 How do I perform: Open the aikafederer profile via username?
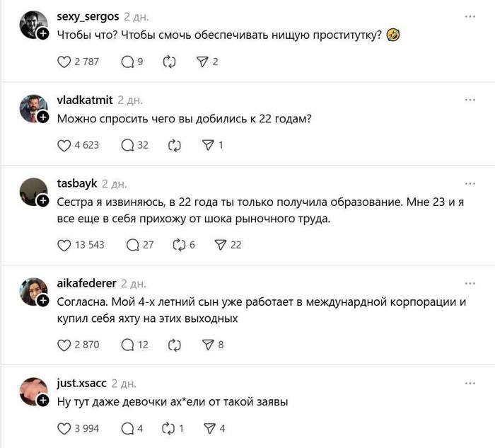pyautogui.click(x=86, y=283)
